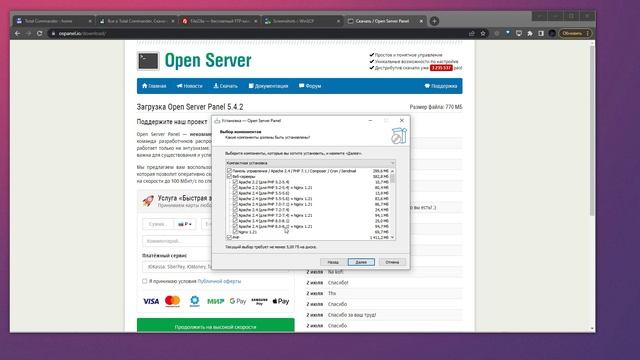640x360 pixels.
Task: Close the FileZilla tab
Action: tap(256, 21)
